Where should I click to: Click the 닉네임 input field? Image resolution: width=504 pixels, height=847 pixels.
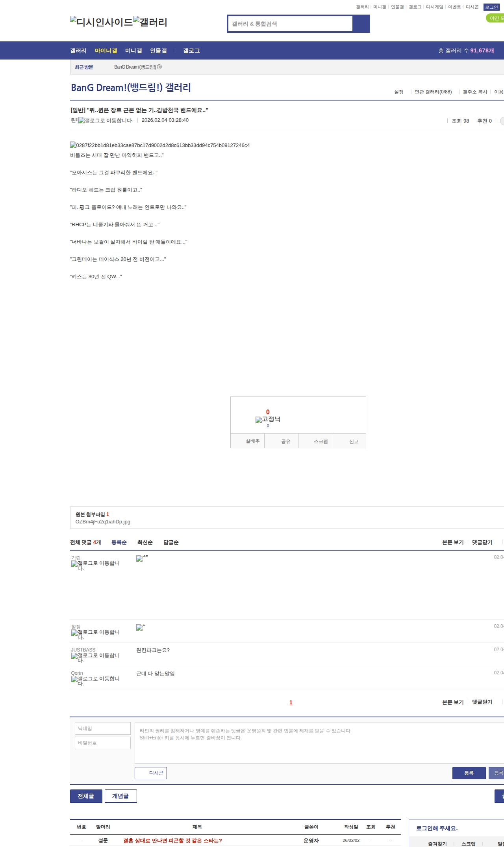point(103,728)
